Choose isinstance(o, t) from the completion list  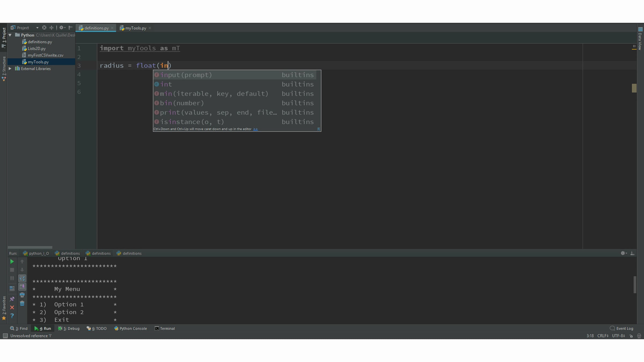click(235, 122)
